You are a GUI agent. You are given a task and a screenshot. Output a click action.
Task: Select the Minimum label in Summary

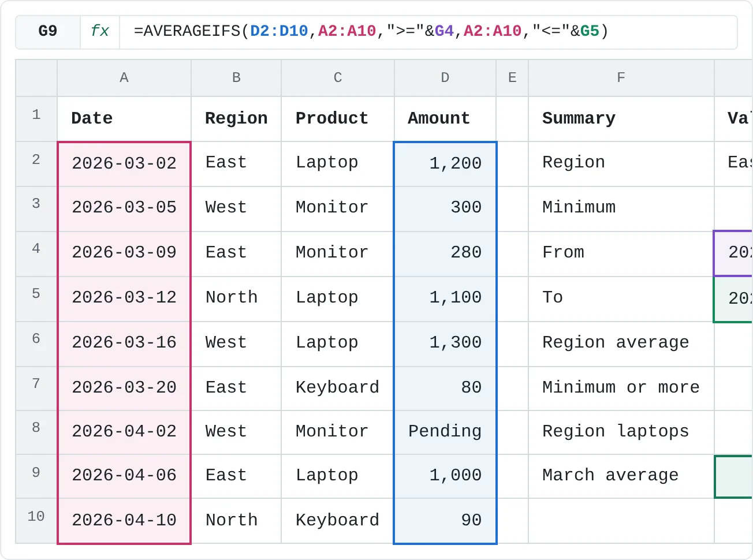(x=621, y=209)
